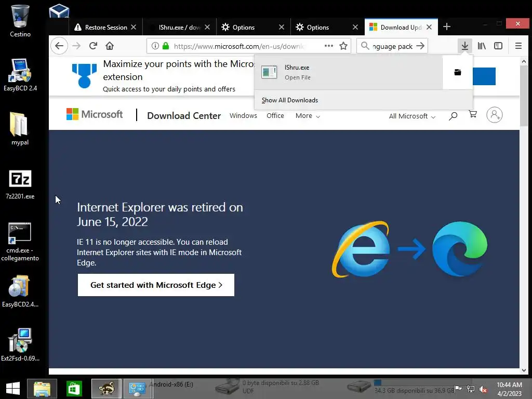
Task: Click the scrollbar down arrow
Action: point(524,370)
